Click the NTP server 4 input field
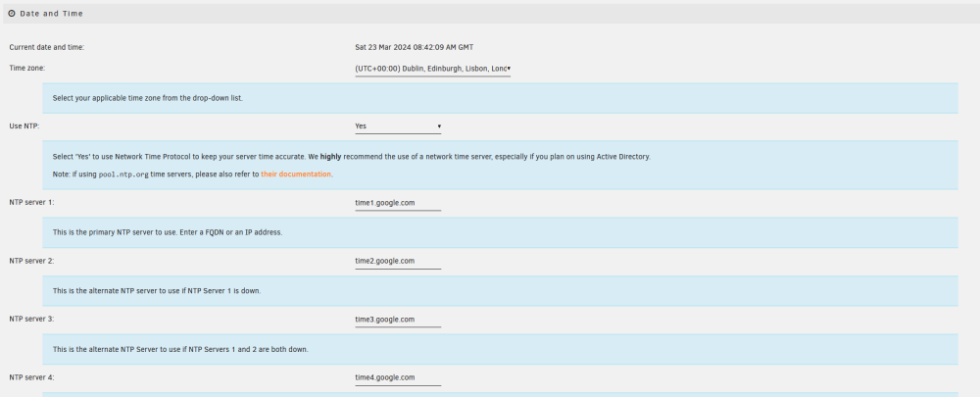 coord(398,377)
